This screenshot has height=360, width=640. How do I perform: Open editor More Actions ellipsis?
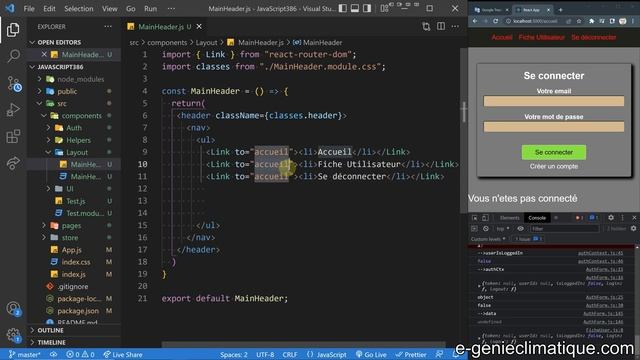point(455,27)
